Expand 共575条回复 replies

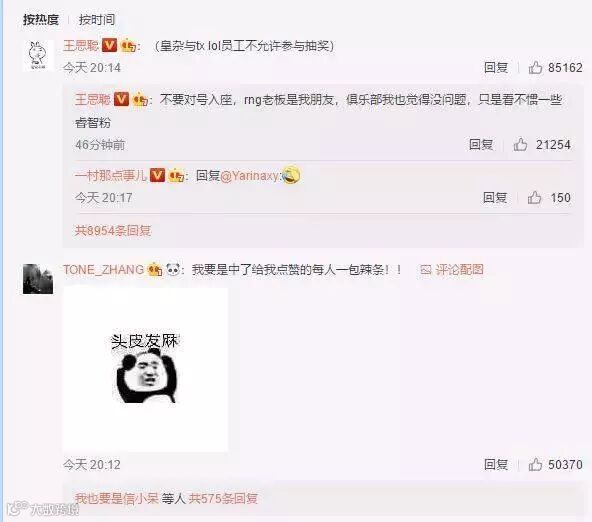pyautogui.click(x=223, y=498)
